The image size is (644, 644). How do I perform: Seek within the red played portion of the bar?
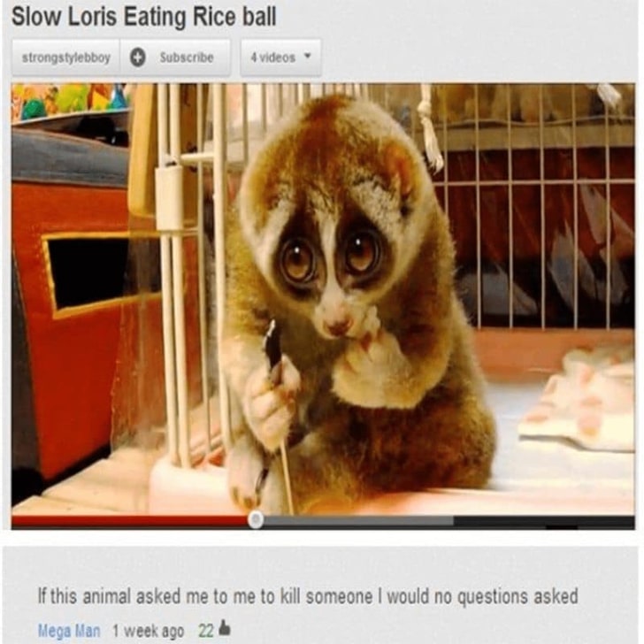(130, 521)
